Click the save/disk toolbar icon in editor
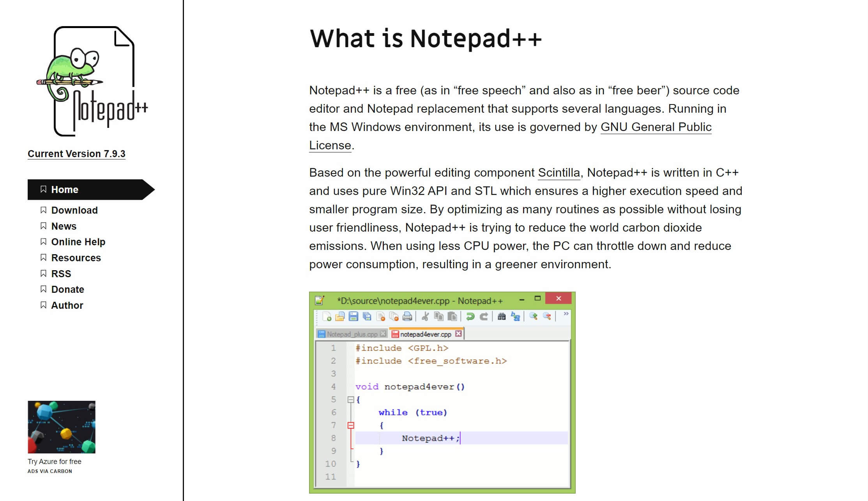The width and height of the screenshot is (868, 501). click(352, 317)
